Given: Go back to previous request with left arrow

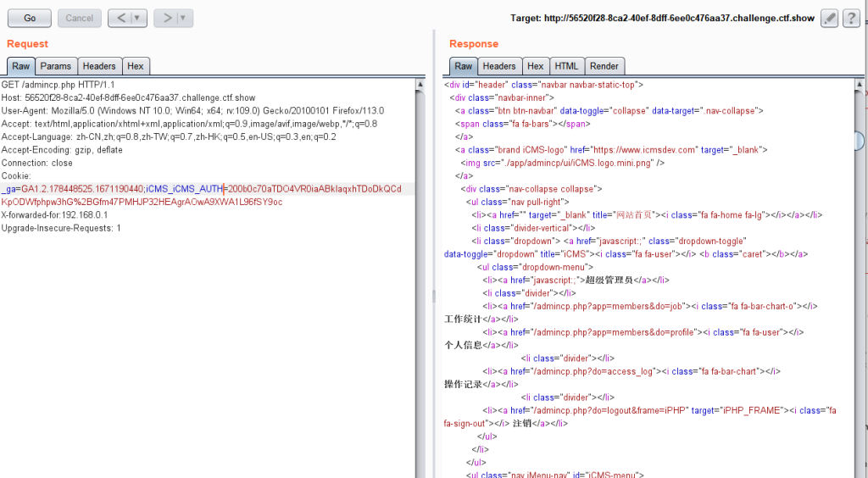Looking at the screenshot, I should [x=120, y=18].
